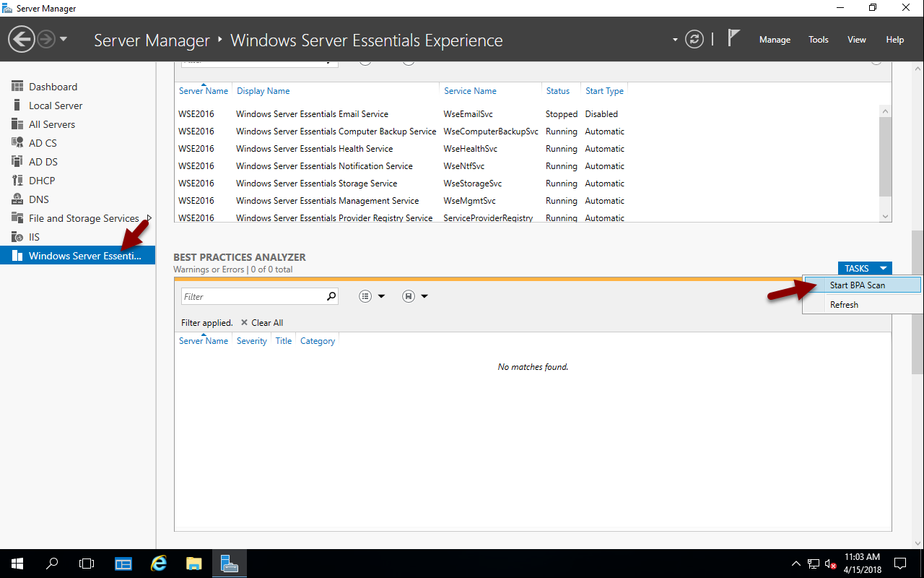Open the Manage menu
Image resolution: width=924 pixels, height=578 pixels.
coord(775,40)
